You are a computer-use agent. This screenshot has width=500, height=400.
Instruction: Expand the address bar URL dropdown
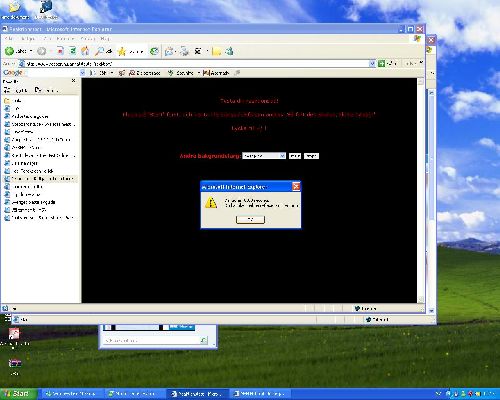coord(372,63)
